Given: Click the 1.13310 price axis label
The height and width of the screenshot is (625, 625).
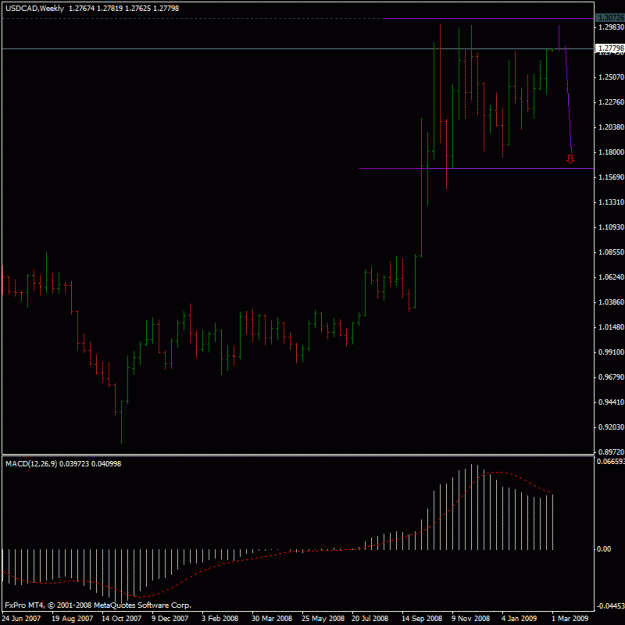Looking at the screenshot, I should 611,202.
